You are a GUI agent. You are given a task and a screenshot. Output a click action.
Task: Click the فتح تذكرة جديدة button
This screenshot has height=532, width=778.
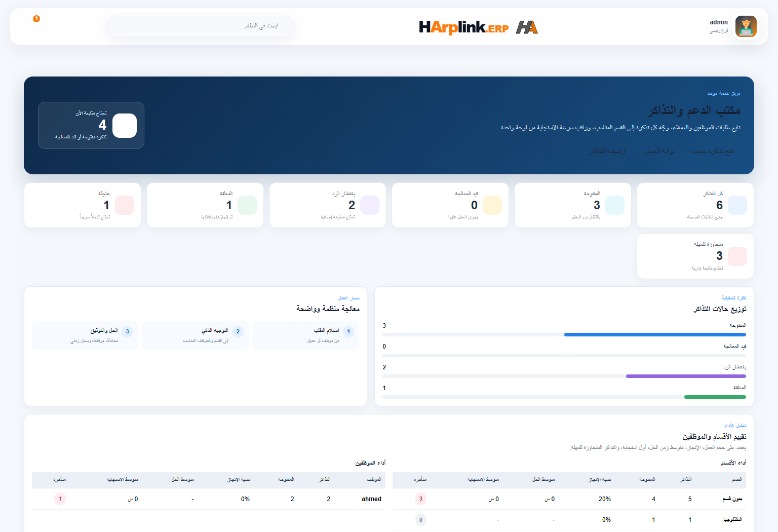point(713,151)
